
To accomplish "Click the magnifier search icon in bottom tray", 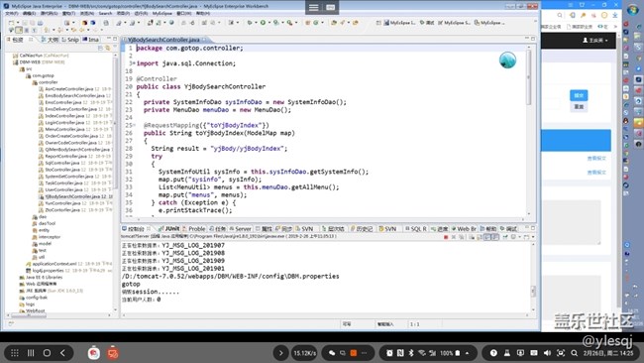I will click(575, 353).
